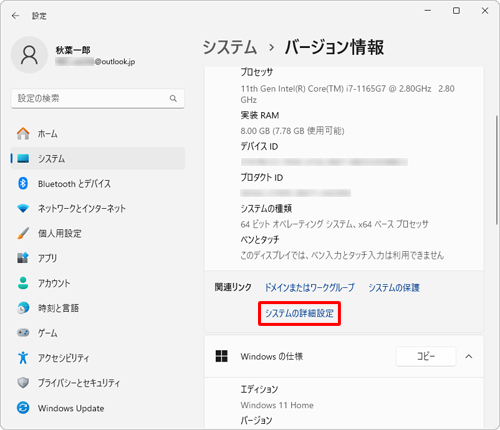Viewport: 500px width, 430px height.
Task: Click the privacy shield icon
Action: (x=23, y=383)
